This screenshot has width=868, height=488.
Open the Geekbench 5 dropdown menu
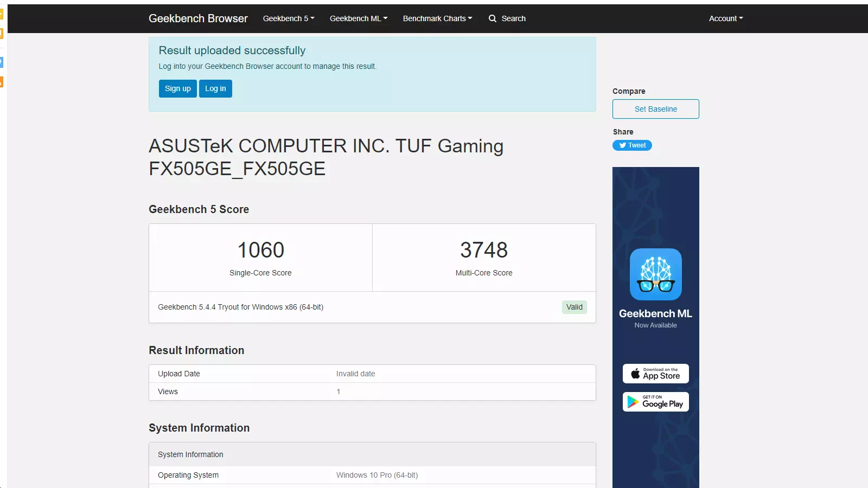point(288,18)
